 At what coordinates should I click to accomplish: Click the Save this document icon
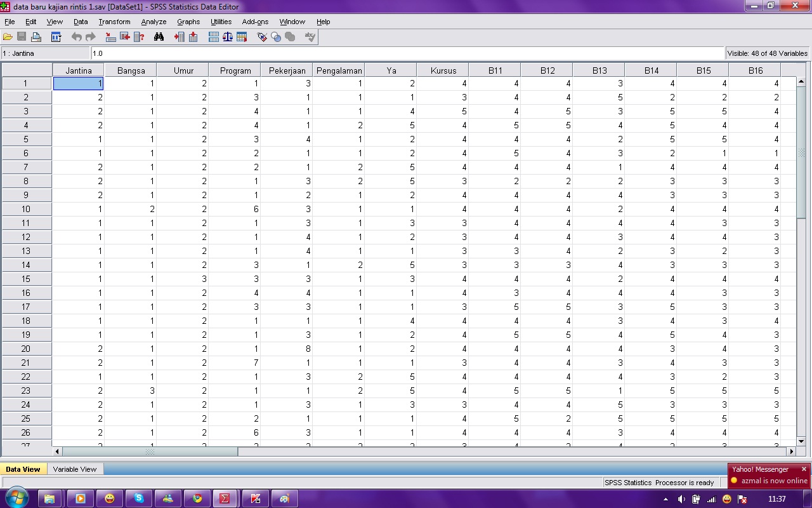(x=22, y=37)
